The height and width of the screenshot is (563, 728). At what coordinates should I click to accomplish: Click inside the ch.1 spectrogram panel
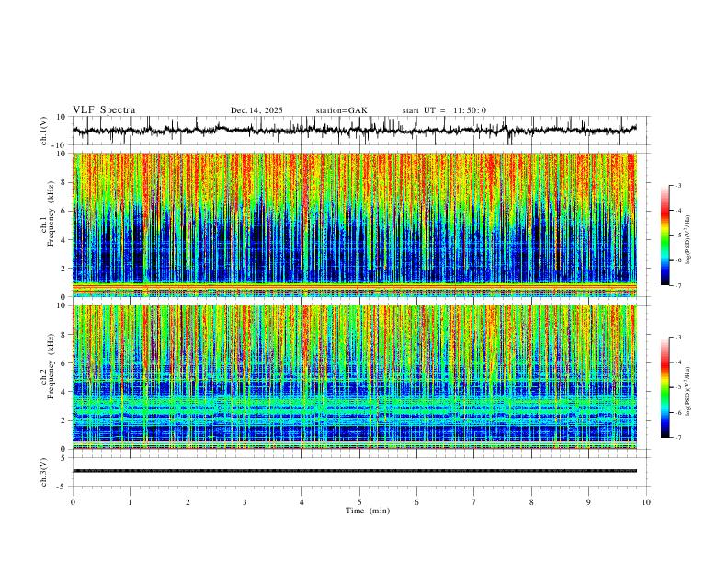pyautogui.click(x=354, y=224)
